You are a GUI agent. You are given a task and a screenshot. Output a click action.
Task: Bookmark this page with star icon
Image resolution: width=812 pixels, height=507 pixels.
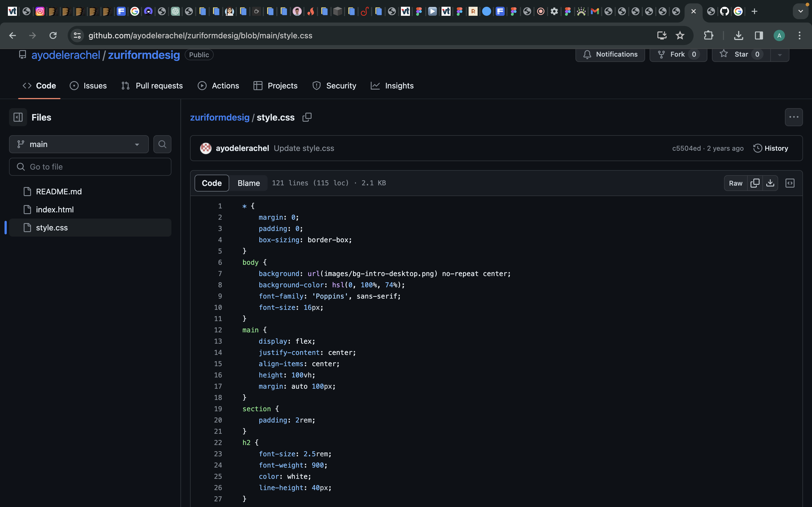click(x=680, y=35)
